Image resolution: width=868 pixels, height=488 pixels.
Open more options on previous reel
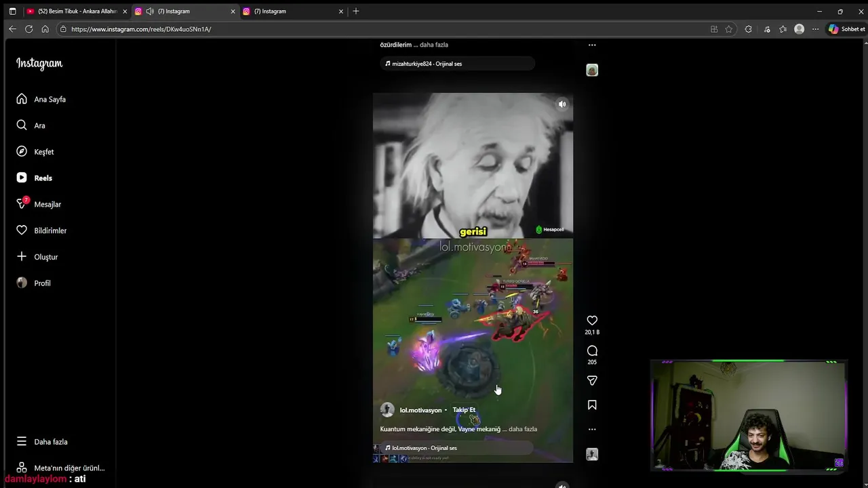coord(592,45)
